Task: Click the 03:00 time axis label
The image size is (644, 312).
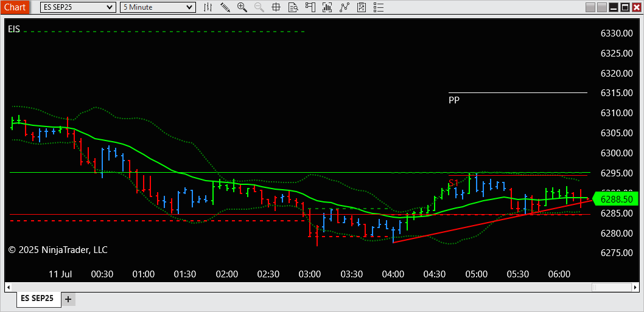Action: 310,274
